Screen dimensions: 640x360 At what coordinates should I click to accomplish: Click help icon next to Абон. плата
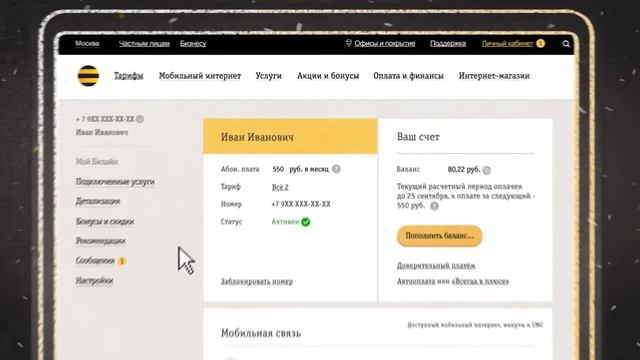[x=336, y=169]
